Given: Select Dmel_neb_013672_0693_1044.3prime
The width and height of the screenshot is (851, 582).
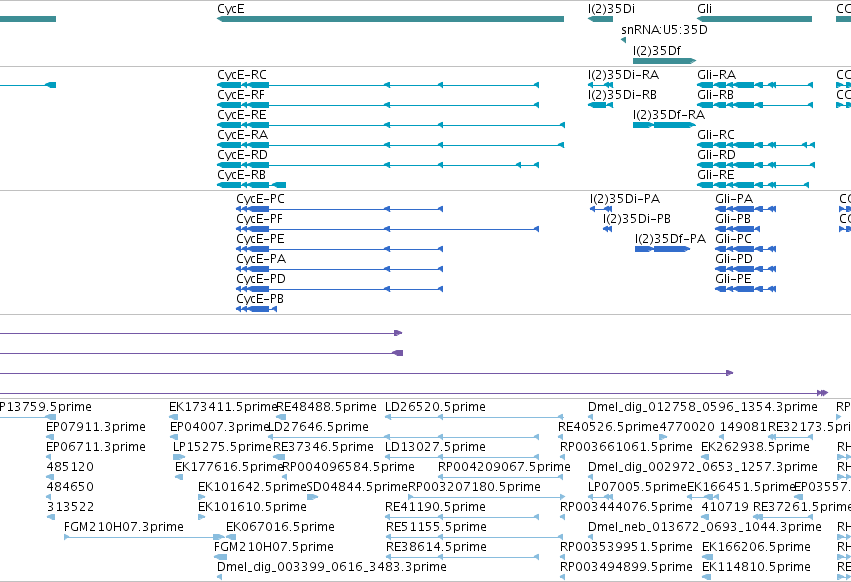Looking at the screenshot, I should pyautogui.click(x=704, y=527).
